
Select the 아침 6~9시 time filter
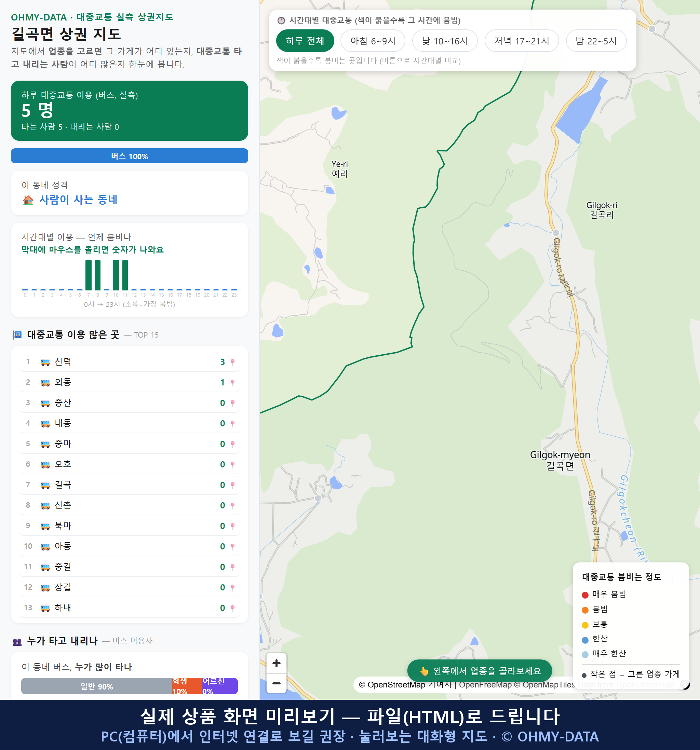coord(373,41)
